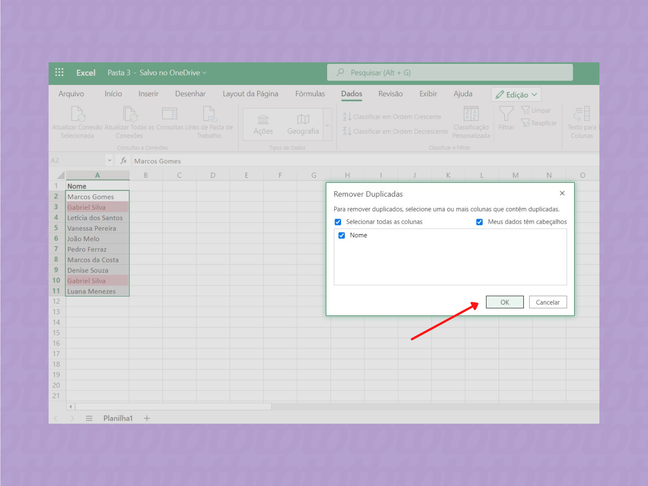Open the app launcher grid icon
648x486 pixels.
(59, 72)
